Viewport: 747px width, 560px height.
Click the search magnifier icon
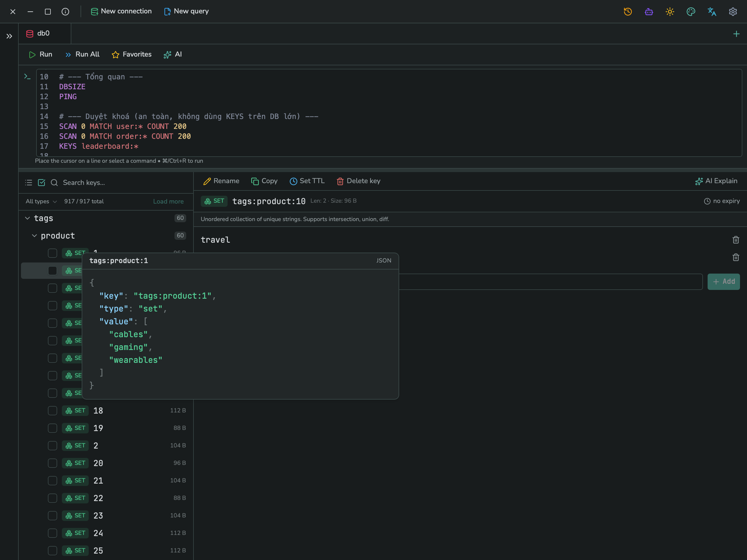tap(54, 183)
